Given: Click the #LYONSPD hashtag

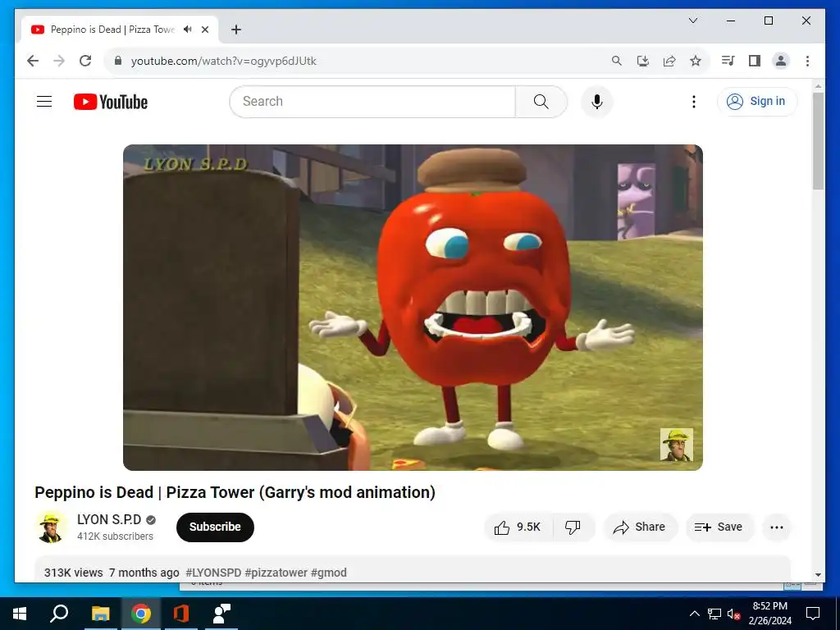Looking at the screenshot, I should (x=213, y=573).
